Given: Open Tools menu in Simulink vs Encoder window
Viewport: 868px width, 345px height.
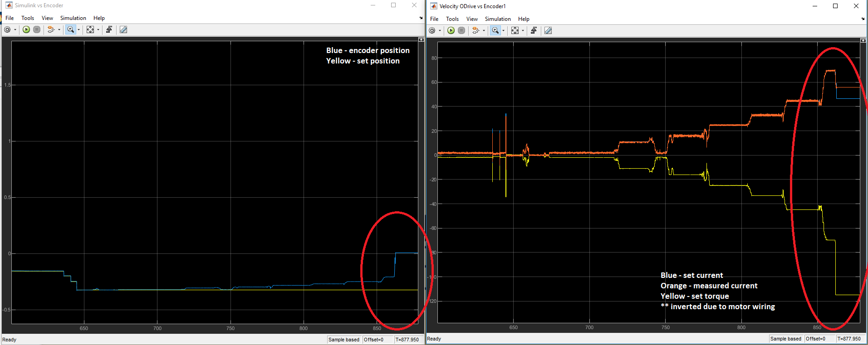Looking at the screenshot, I should point(28,18).
